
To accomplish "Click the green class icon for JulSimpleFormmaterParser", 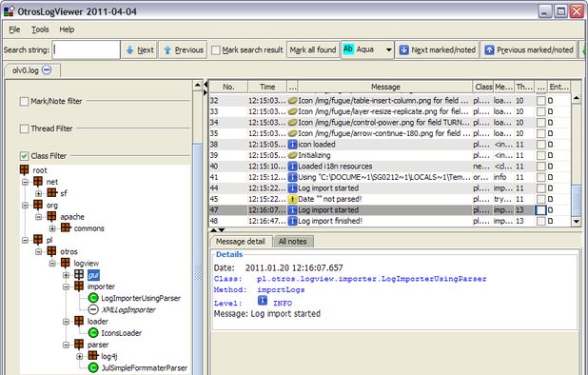I will [x=93, y=368].
